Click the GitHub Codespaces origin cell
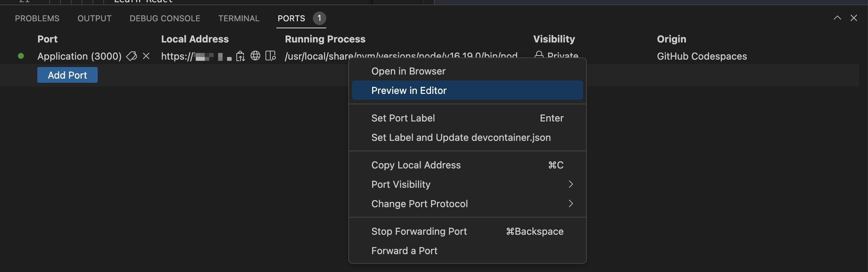Image resolution: width=868 pixels, height=272 pixels. (x=702, y=56)
